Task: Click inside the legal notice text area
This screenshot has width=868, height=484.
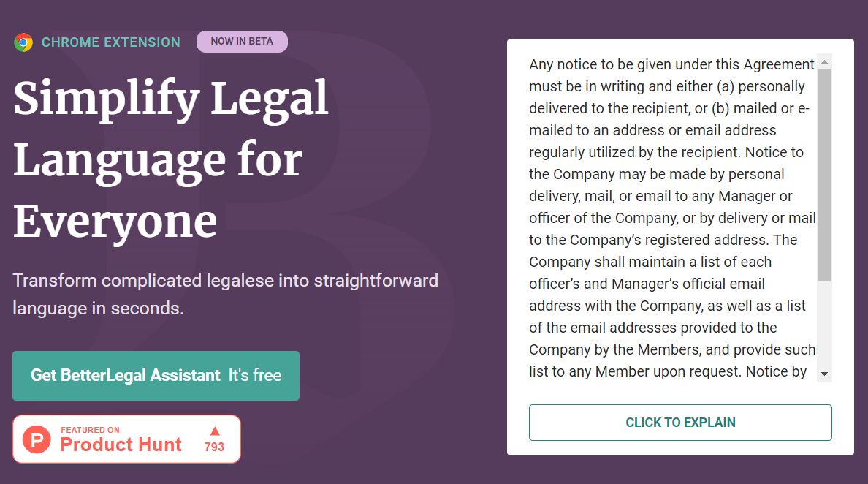Action: [x=673, y=218]
